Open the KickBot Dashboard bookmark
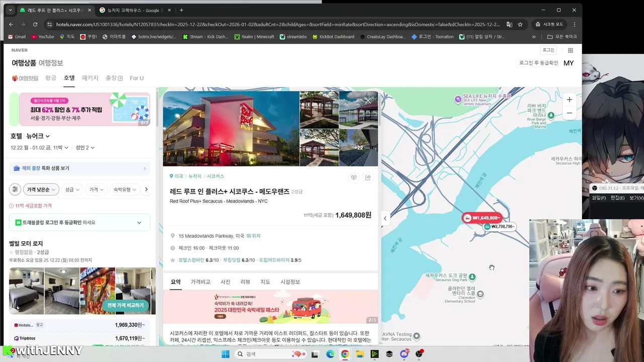The width and height of the screenshot is (644, 362). tap(333, 37)
